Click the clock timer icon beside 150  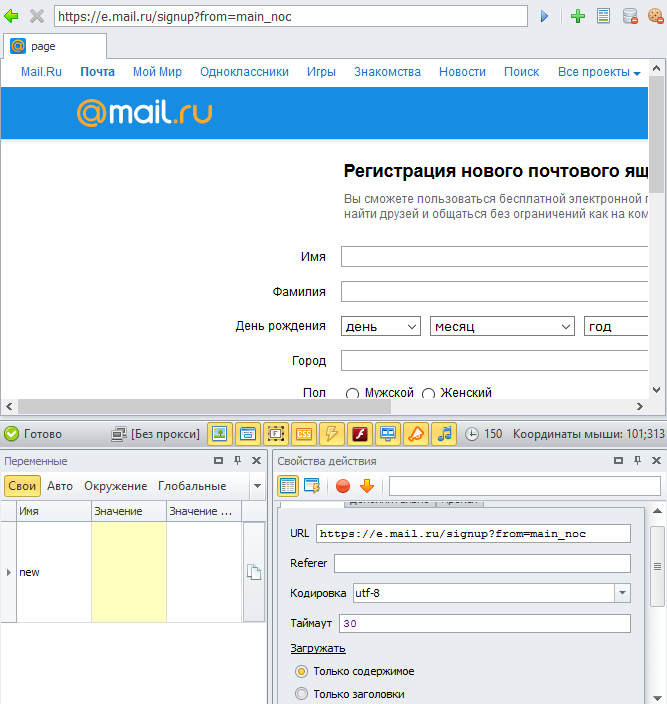(471, 434)
